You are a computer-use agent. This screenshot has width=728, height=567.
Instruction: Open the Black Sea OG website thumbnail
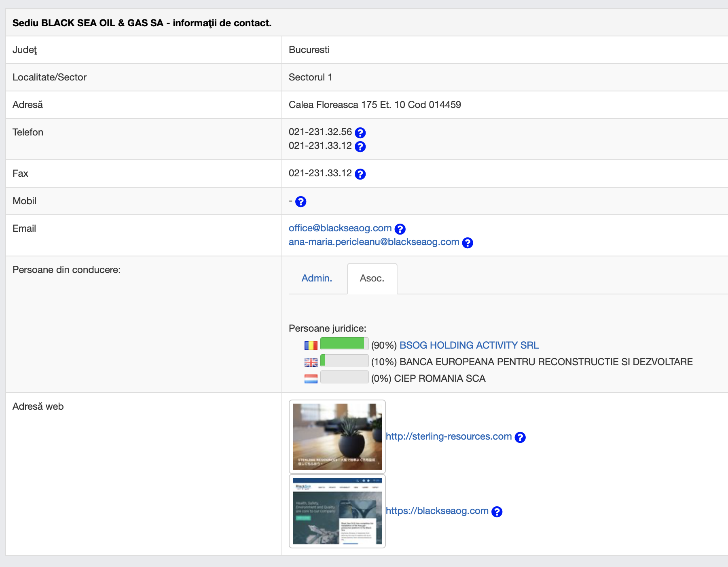(337, 511)
